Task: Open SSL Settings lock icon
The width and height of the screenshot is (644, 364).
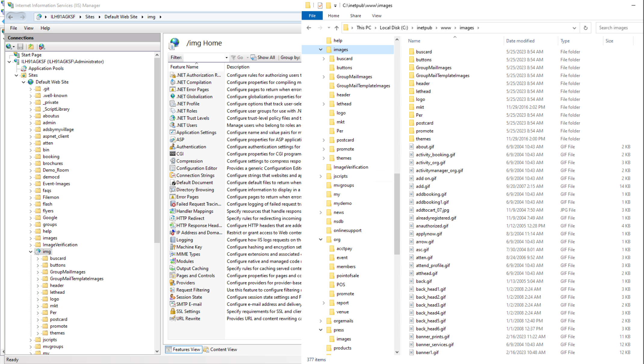Action: 173,311
